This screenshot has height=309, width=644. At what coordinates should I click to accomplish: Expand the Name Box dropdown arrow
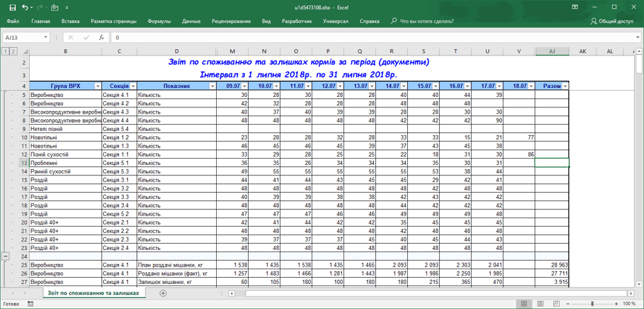(46, 37)
